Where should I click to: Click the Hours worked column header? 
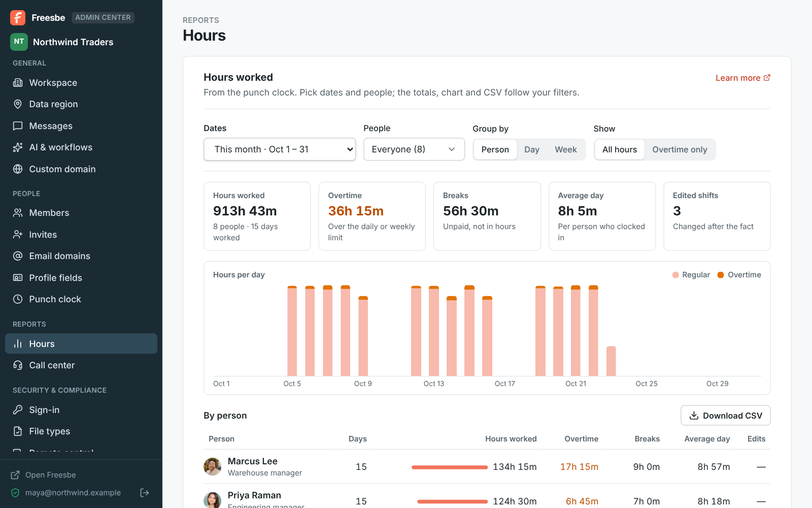511,439
